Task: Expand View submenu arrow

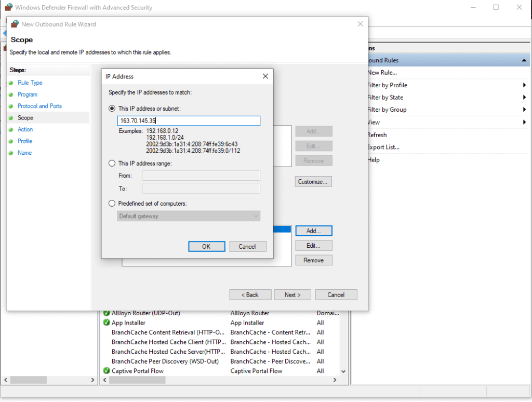Action: (524, 122)
